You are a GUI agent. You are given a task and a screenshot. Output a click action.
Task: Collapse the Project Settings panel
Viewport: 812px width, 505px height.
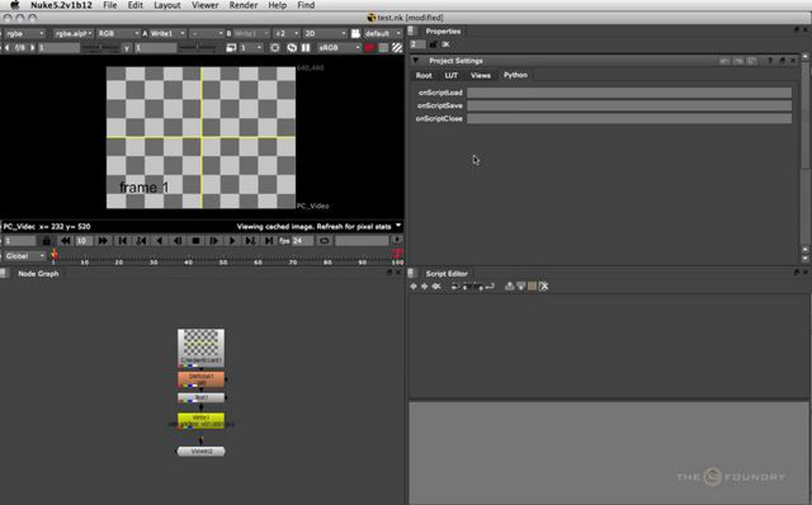point(416,61)
